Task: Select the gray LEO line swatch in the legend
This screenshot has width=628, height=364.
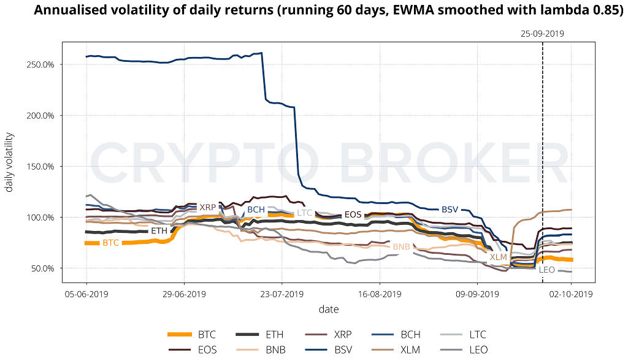Action: click(x=454, y=351)
